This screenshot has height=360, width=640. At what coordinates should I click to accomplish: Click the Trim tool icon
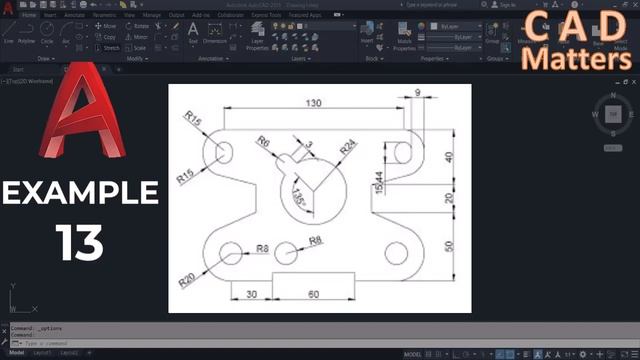158,26
